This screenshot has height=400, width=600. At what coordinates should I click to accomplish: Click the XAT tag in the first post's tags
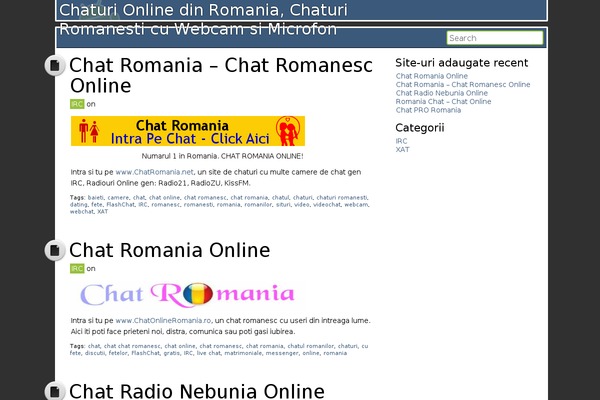coord(102,212)
